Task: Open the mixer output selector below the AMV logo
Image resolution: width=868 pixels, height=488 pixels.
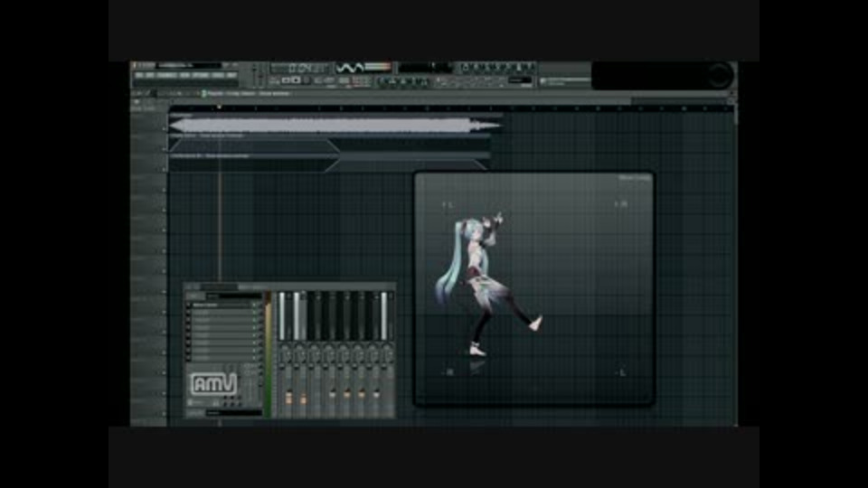Action: point(233,413)
